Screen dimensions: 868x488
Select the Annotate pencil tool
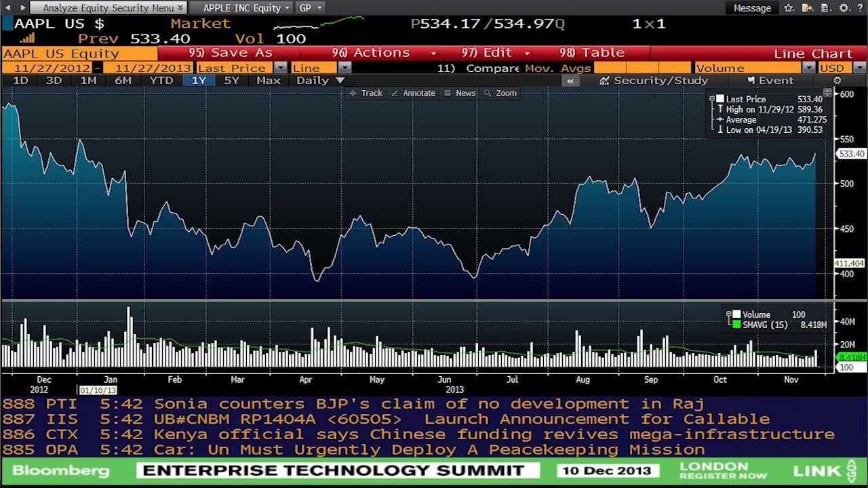414,93
